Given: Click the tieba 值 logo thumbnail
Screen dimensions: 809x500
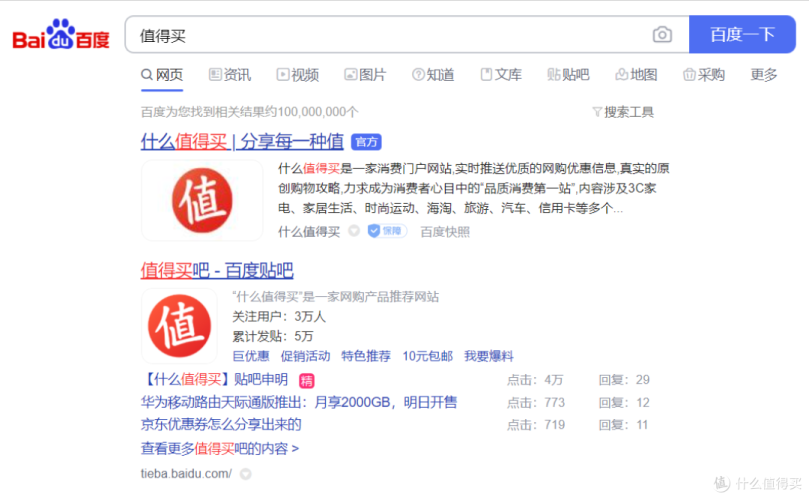Looking at the screenshot, I should pos(180,326).
